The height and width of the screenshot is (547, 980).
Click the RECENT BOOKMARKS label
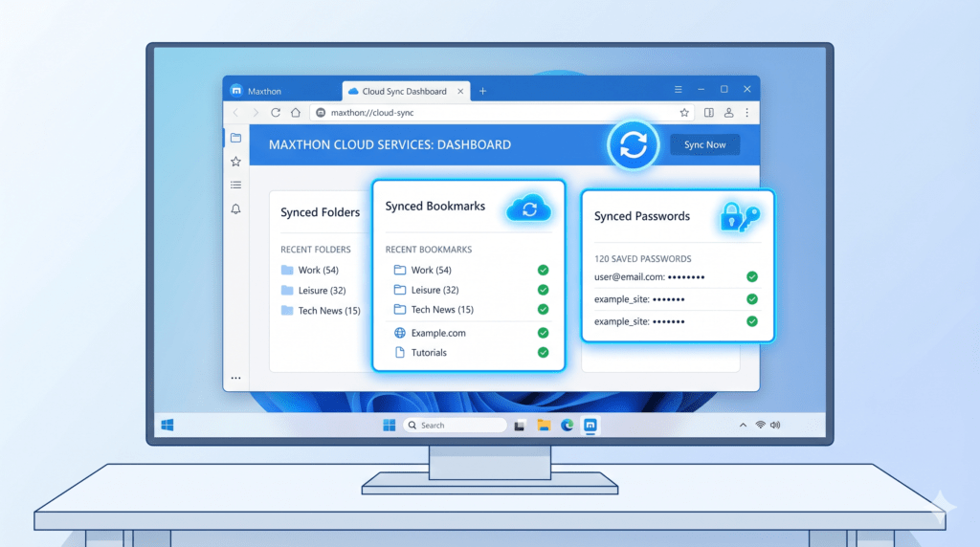[428, 250]
